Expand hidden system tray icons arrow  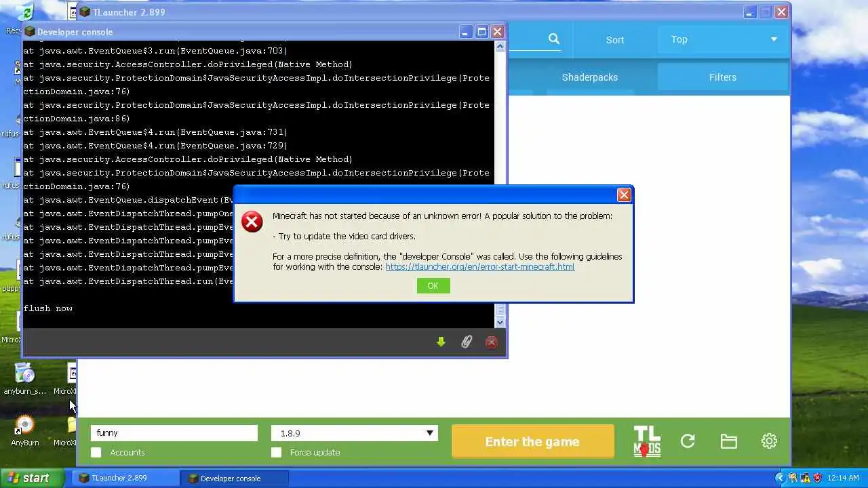click(781, 478)
